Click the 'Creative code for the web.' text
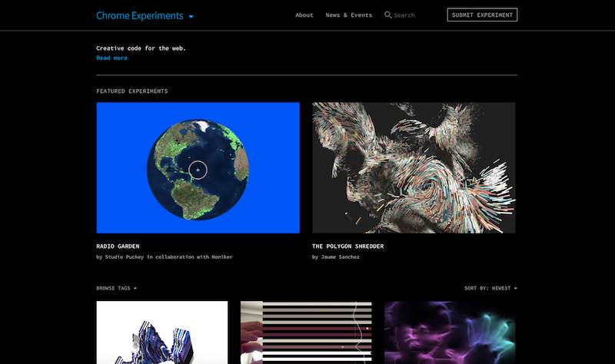615x364 pixels. 141,48
